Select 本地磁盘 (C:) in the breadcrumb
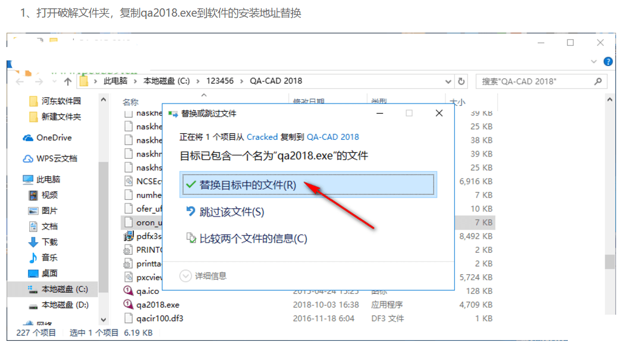The height and width of the screenshot is (348, 644). (167, 81)
